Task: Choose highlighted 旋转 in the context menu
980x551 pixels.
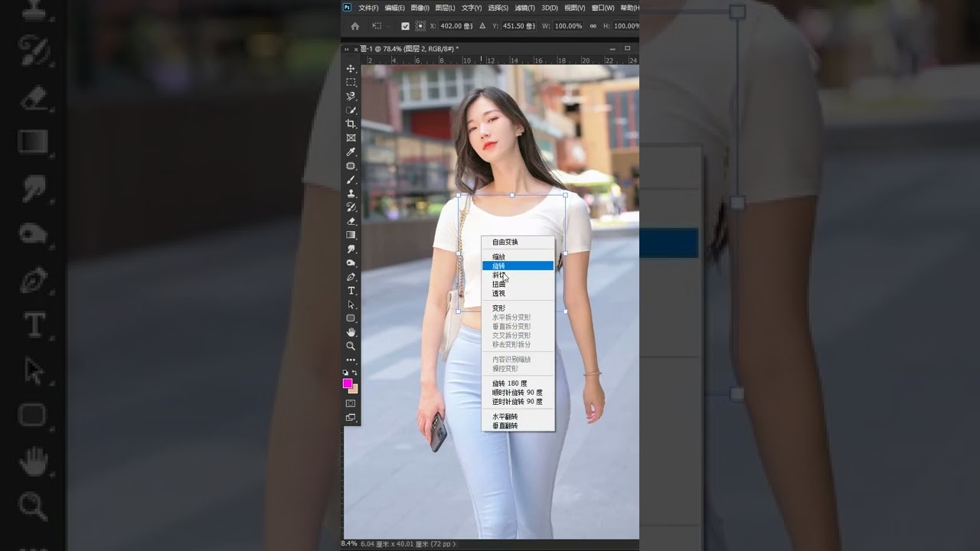Action: [x=518, y=266]
